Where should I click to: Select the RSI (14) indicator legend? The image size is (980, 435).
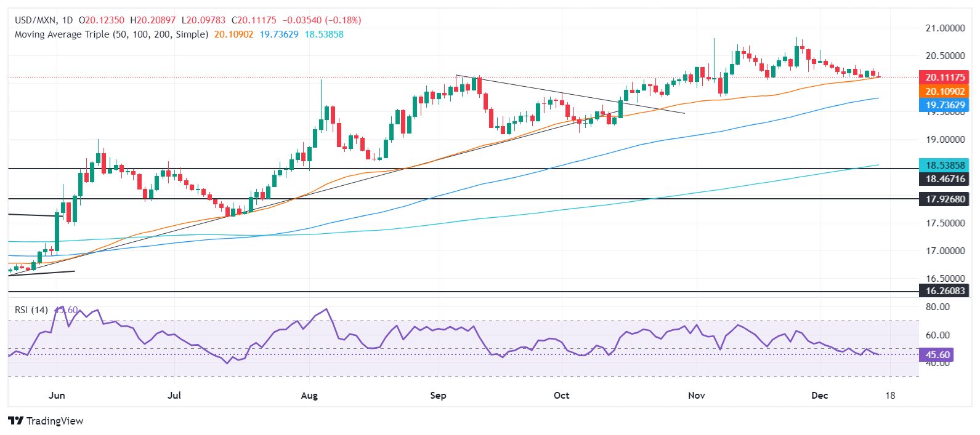(x=31, y=310)
